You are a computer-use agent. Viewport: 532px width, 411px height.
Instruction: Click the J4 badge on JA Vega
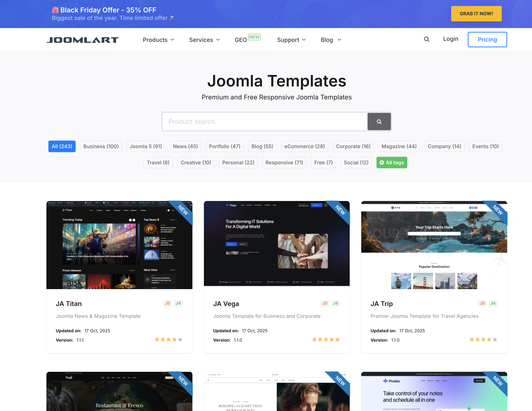335,303
